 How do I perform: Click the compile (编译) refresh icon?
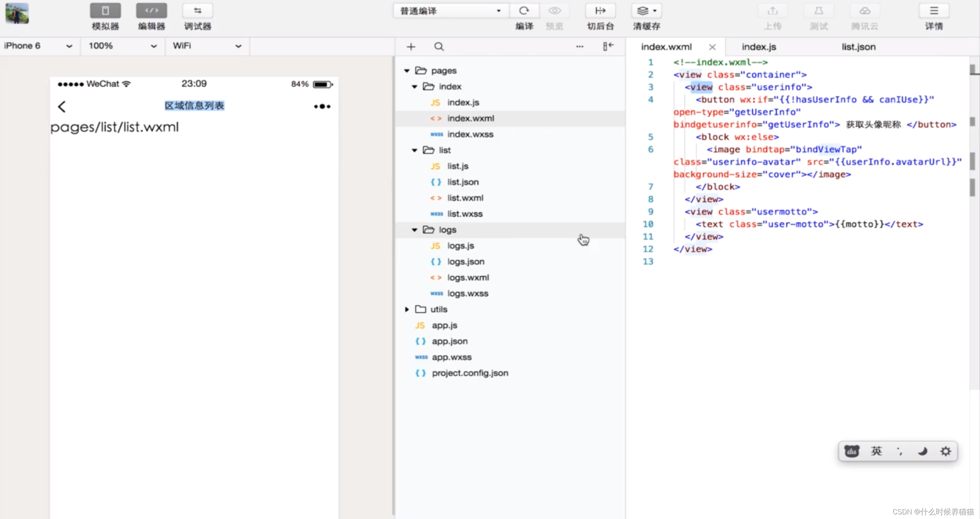(x=524, y=11)
